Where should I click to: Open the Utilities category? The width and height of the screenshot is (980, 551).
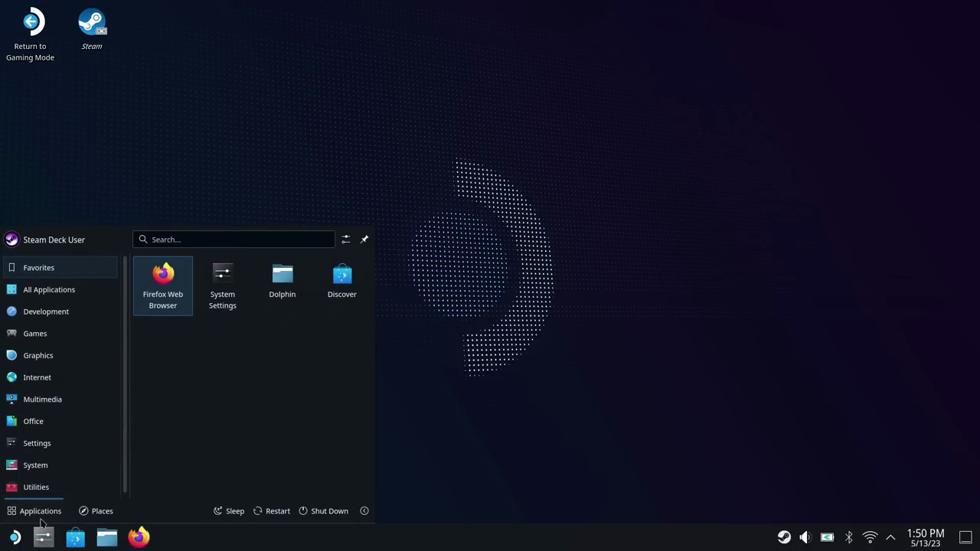pyautogui.click(x=61, y=487)
